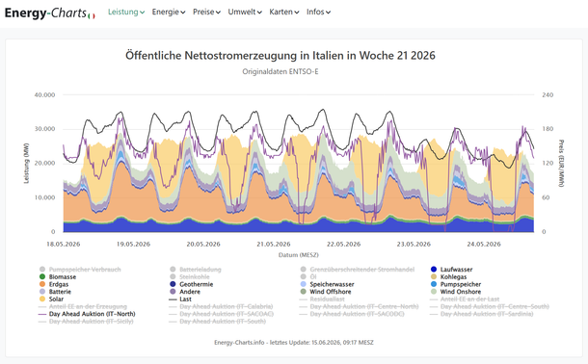Click the 24.05.2026 date axis label
Image resolution: width=588 pixels, height=364 pixels.
[484, 244]
